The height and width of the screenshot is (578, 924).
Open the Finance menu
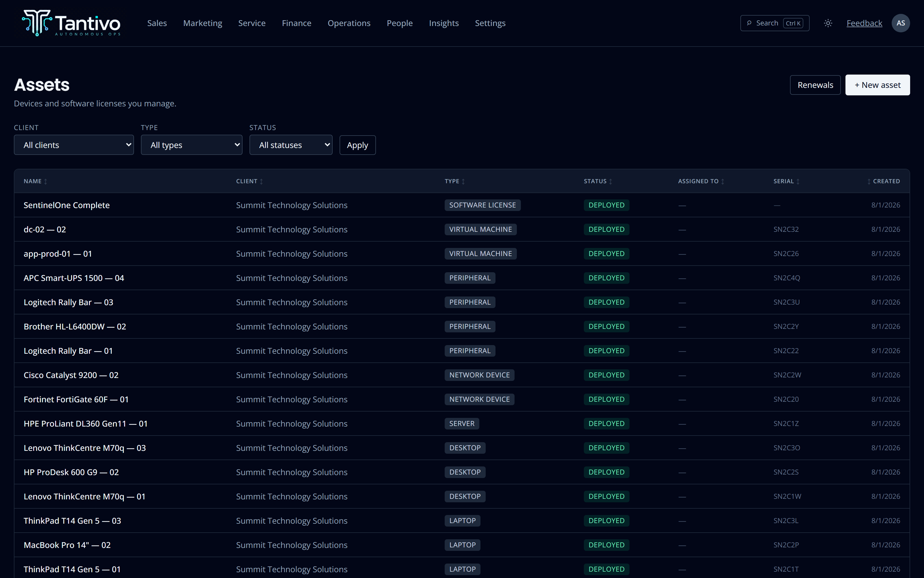(x=296, y=23)
